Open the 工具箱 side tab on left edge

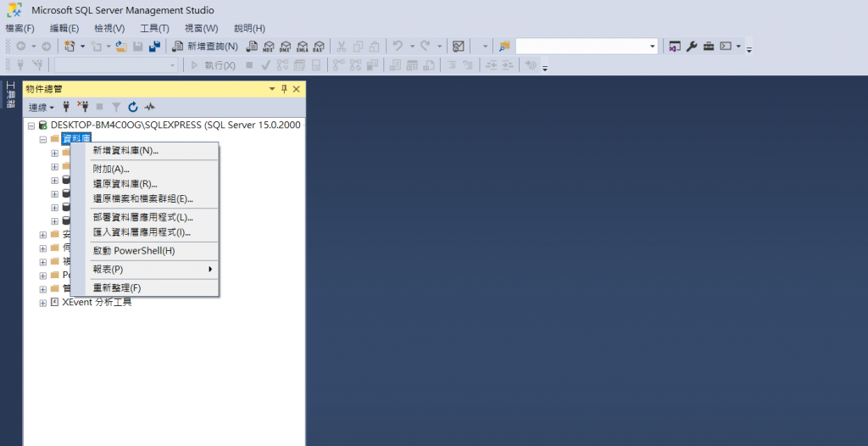(10, 95)
